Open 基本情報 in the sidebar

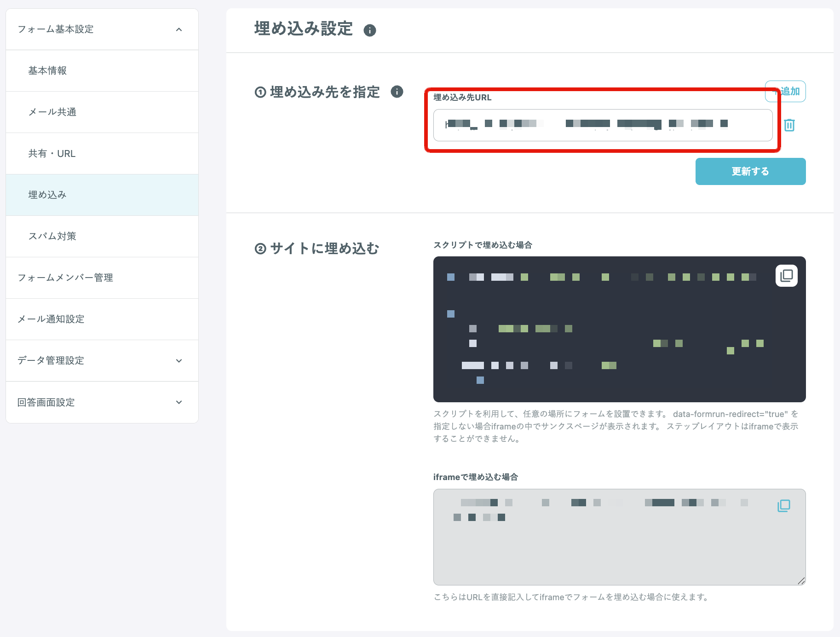(x=102, y=71)
